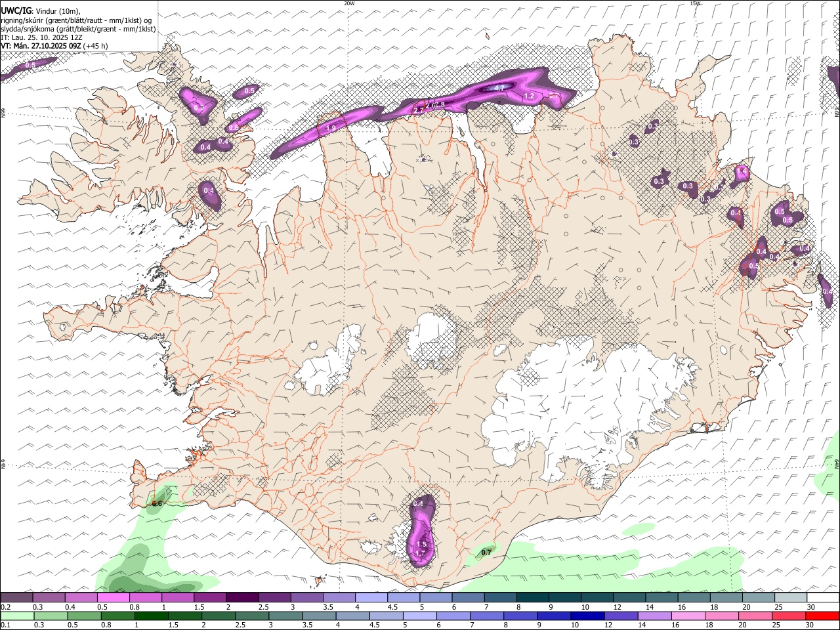Click the 'rigning/skúrir' legend description line

click(77, 20)
